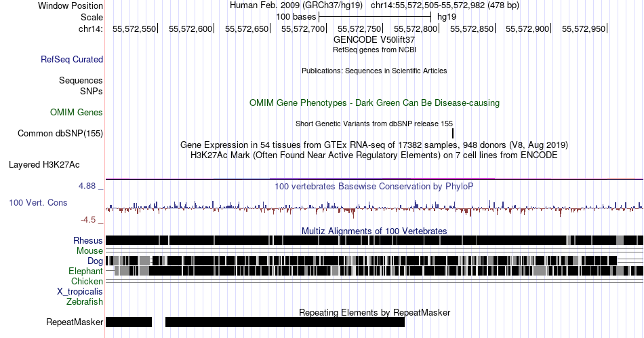Click the short first RepeatMasker block

tap(129, 322)
